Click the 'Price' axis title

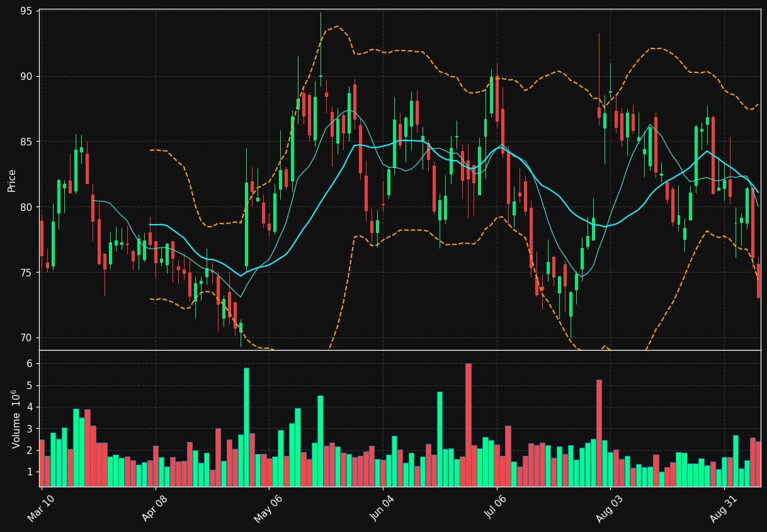[x=11, y=180]
